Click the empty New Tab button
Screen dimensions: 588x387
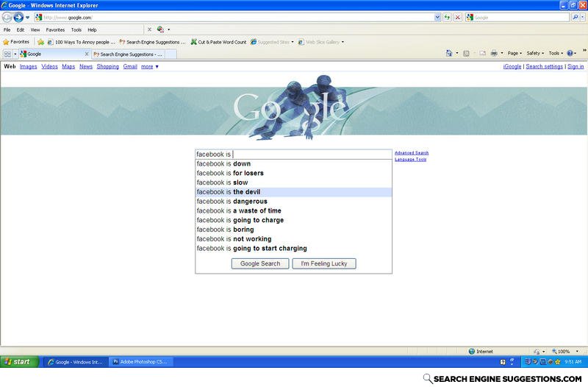pyautogui.click(x=171, y=54)
